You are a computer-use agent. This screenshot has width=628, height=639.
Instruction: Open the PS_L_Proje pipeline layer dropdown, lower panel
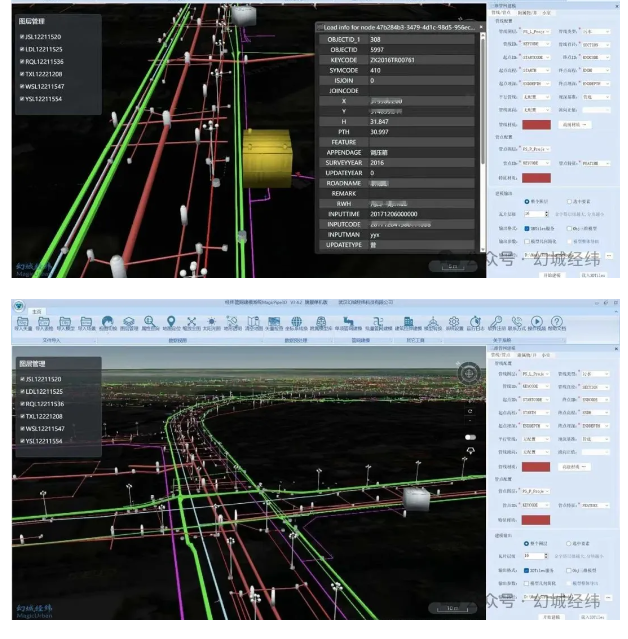click(535, 375)
